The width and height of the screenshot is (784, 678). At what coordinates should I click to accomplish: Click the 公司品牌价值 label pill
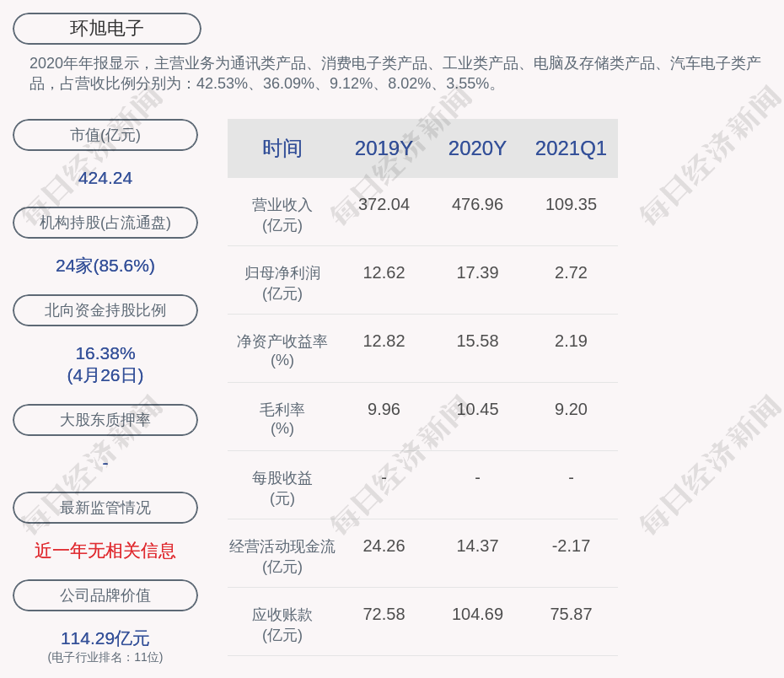105,595
